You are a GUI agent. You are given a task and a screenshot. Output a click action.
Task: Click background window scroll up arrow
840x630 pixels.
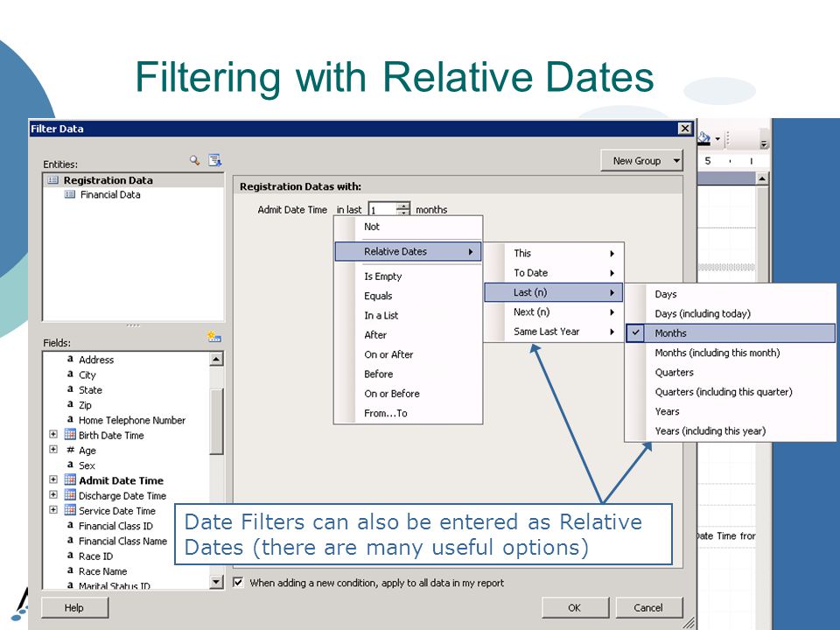[x=762, y=178]
